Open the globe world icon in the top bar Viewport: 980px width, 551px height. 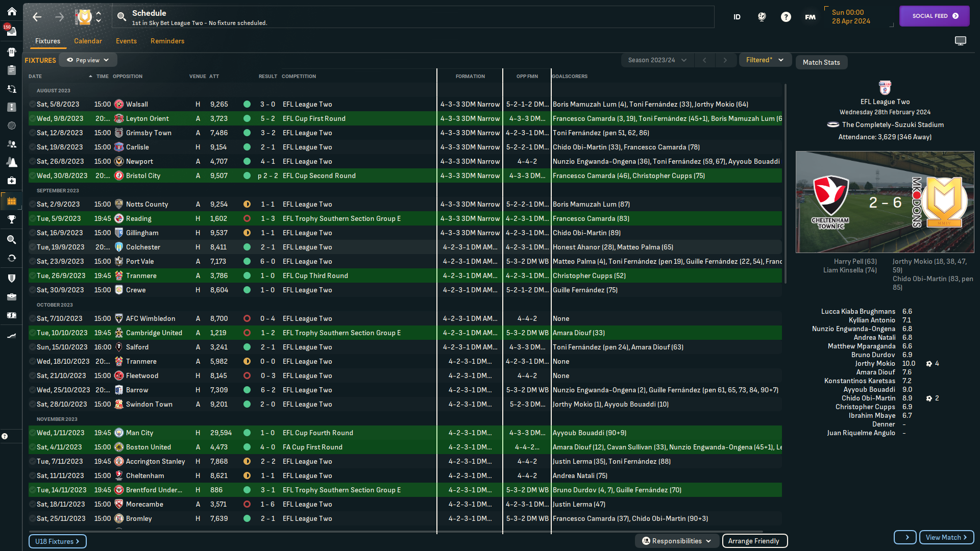tap(762, 17)
